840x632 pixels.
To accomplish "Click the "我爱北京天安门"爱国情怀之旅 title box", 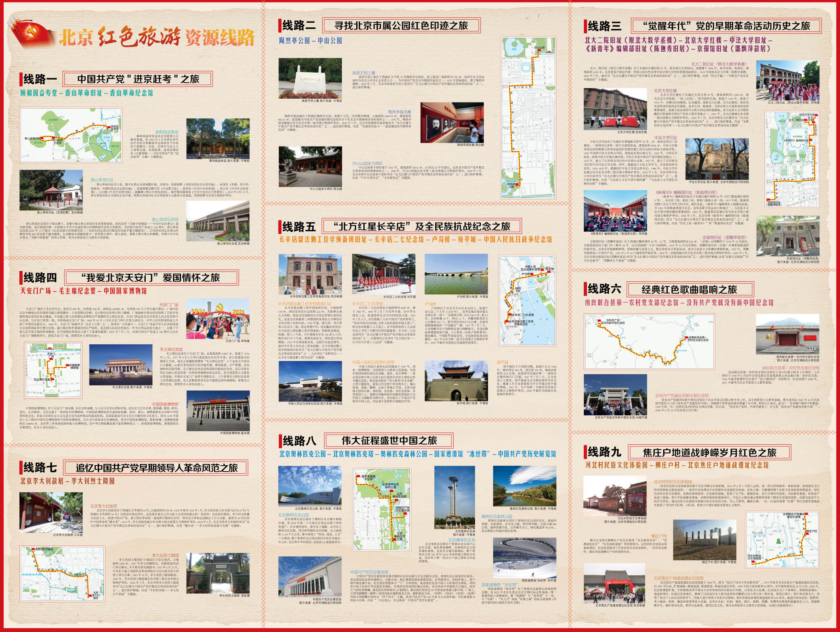I will click(x=151, y=278).
